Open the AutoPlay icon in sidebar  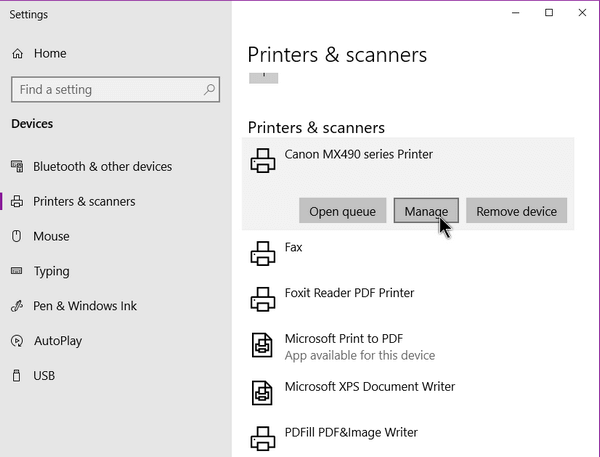click(17, 341)
